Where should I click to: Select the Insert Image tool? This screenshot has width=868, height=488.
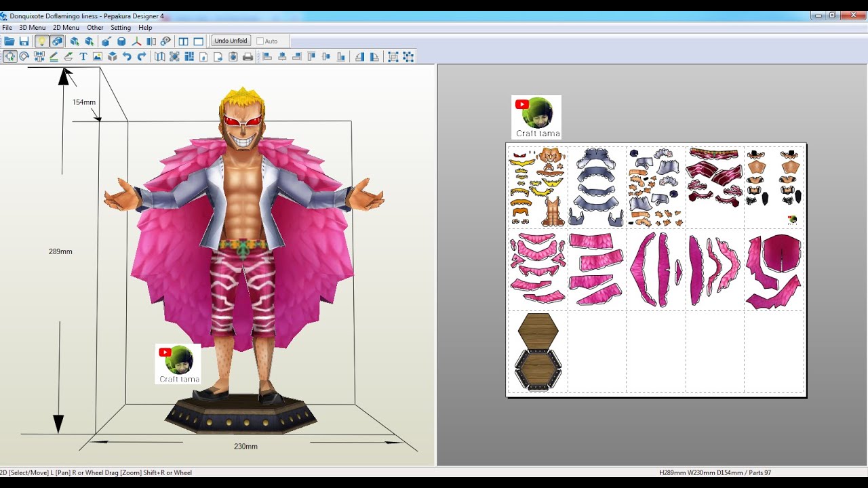tap(98, 57)
